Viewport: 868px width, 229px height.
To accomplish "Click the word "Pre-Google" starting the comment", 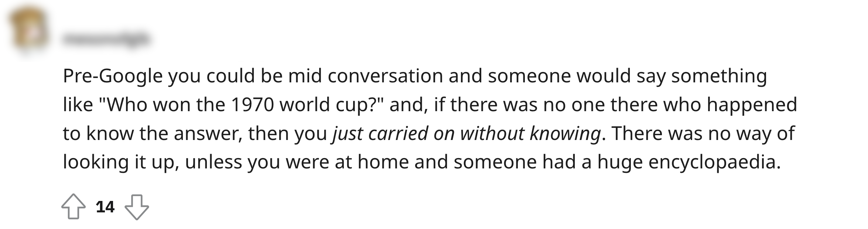I will (113, 76).
